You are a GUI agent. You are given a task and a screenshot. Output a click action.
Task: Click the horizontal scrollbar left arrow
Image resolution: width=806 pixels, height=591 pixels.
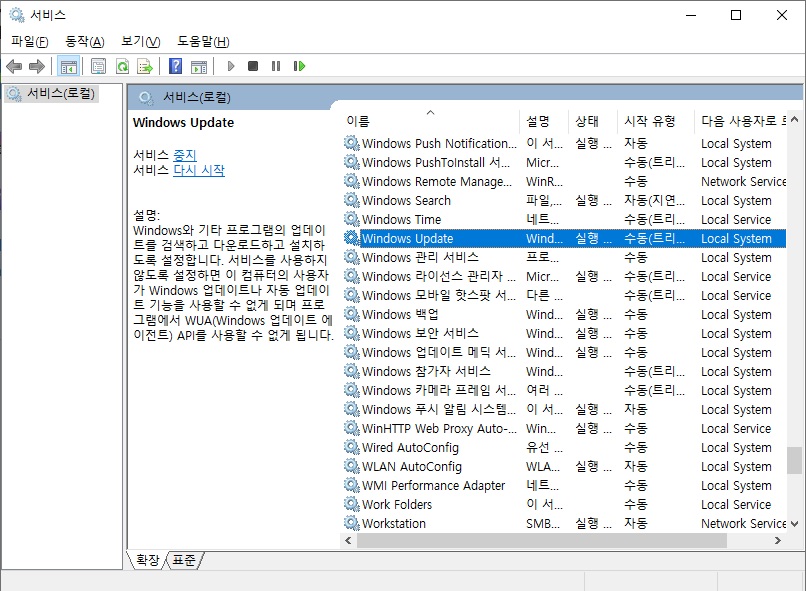tap(349, 541)
